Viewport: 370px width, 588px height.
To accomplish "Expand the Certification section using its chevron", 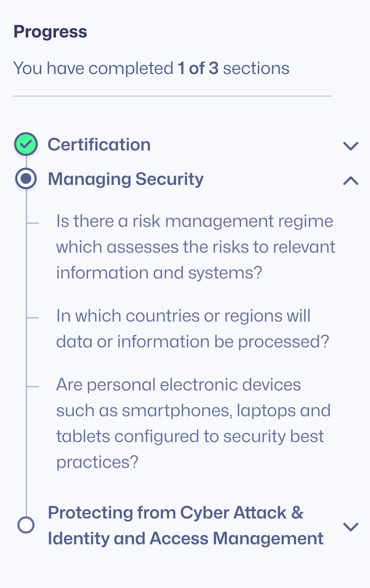I will [x=351, y=146].
